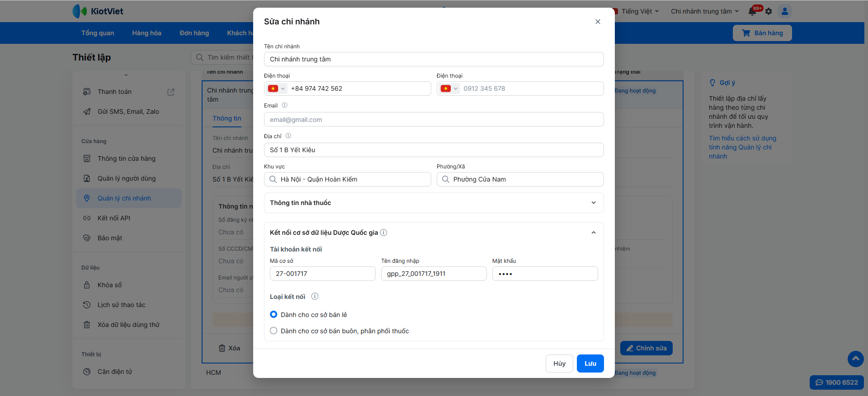Click the notification bell icon

[x=753, y=11]
